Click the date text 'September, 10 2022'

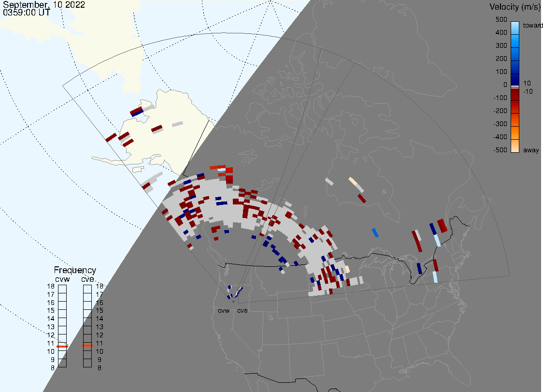(x=44, y=5)
